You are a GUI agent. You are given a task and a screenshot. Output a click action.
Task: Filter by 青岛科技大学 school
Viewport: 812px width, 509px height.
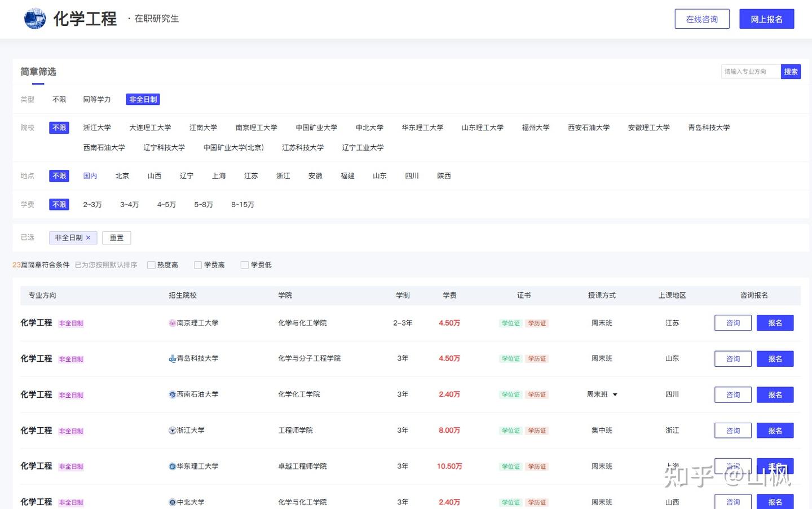(709, 128)
